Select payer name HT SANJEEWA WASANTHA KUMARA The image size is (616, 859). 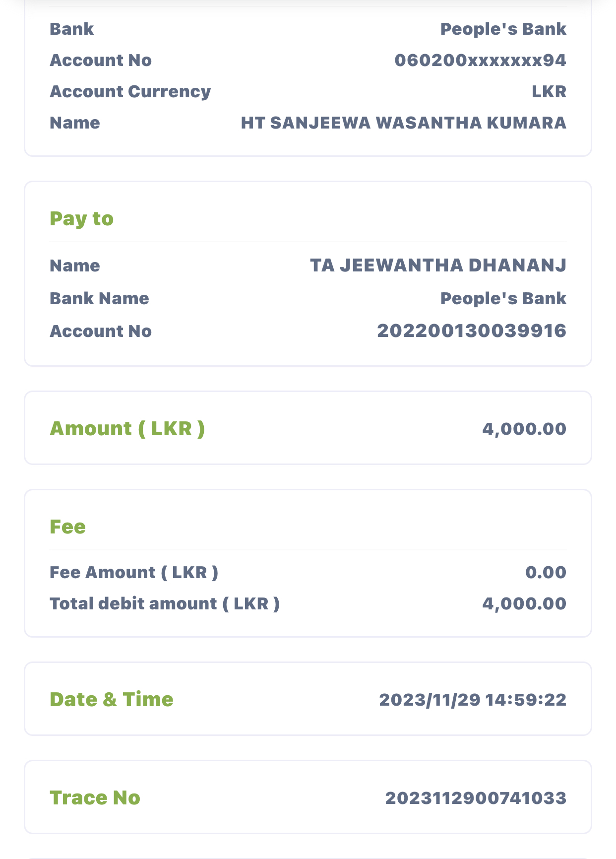click(403, 123)
